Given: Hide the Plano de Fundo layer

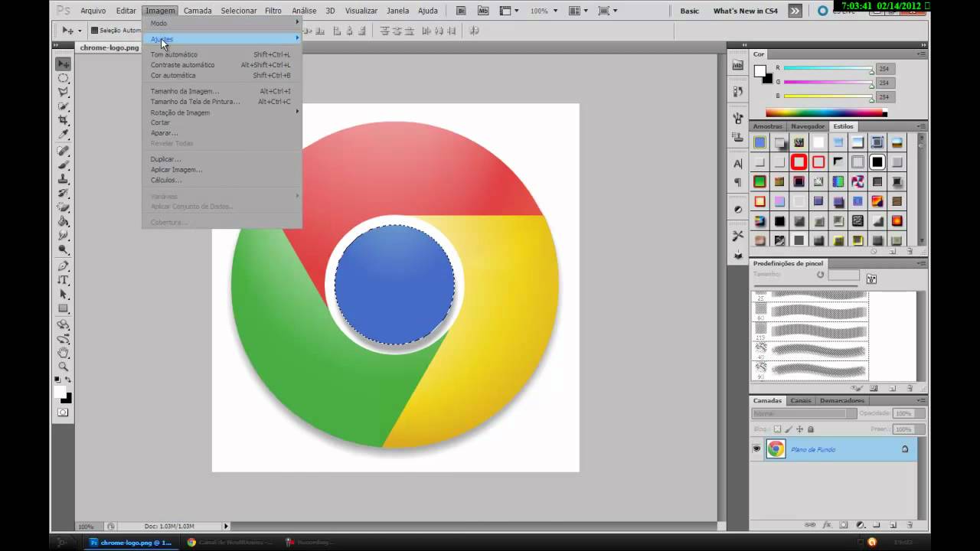Looking at the screenshot, I should (x=756, y=449).
